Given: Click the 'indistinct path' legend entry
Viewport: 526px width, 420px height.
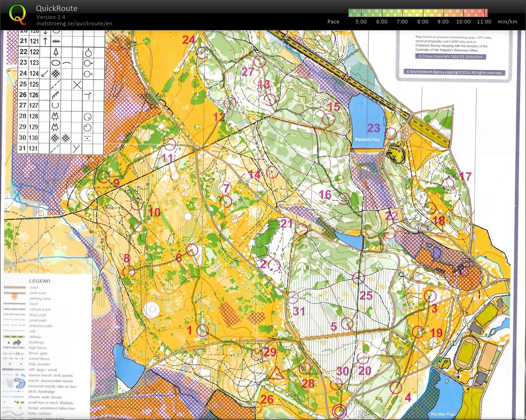Looking at the screenshot, I should point(40,326).
